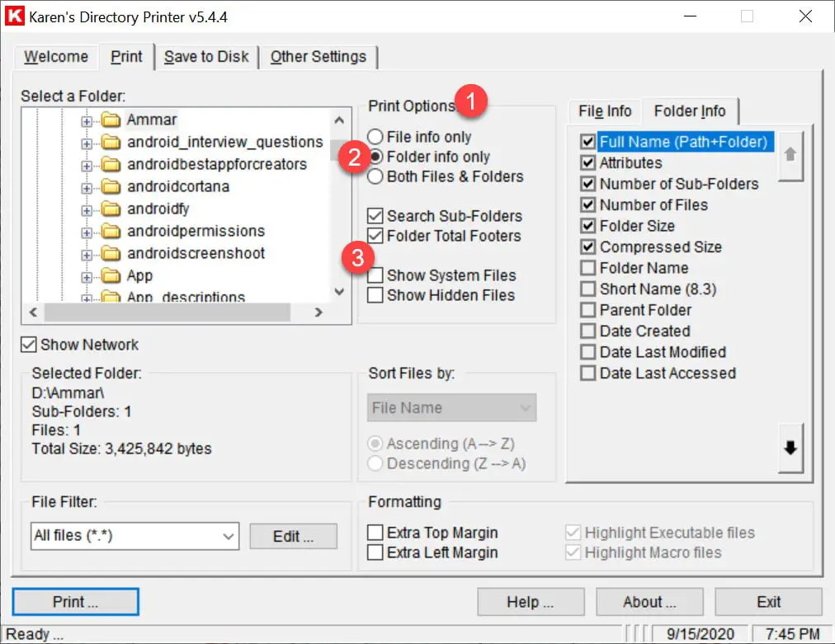The width and height of the screenshot is (835, 644).
Task: Click the Ammar folder icon
Action: (111, 120)
